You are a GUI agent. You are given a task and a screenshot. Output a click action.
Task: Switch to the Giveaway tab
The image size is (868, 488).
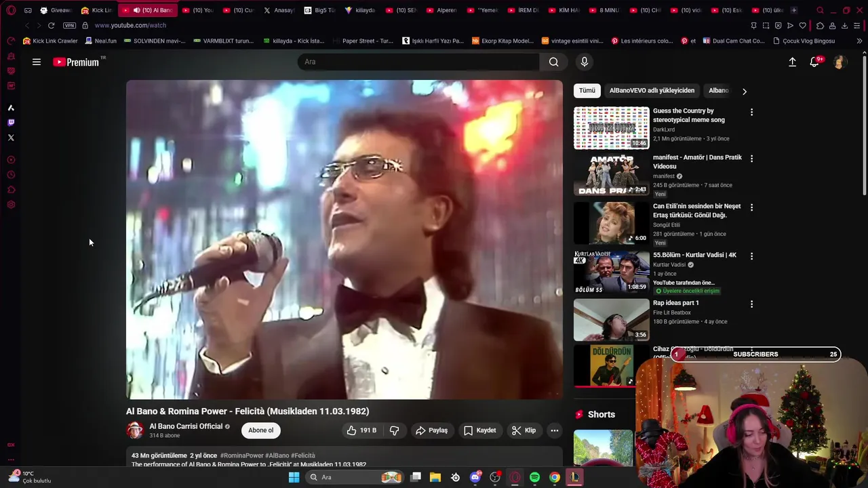(56, 10)
